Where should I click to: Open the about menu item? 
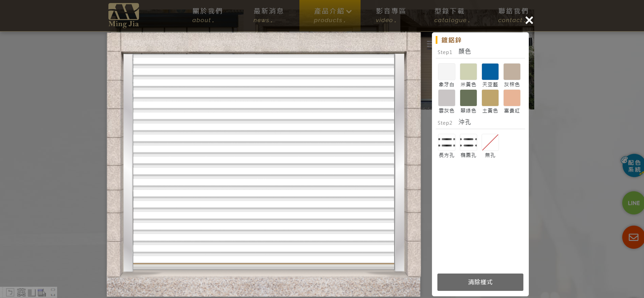click(x=207, y=15)
